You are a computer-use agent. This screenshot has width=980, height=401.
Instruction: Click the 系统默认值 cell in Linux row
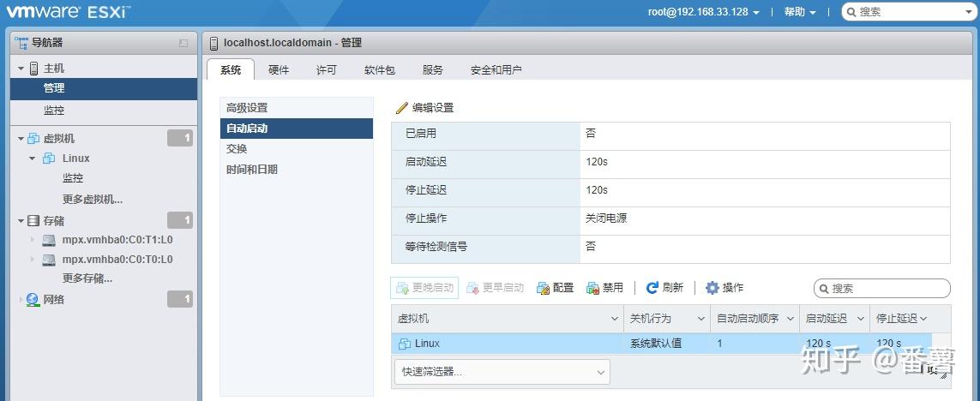[656, 344]
